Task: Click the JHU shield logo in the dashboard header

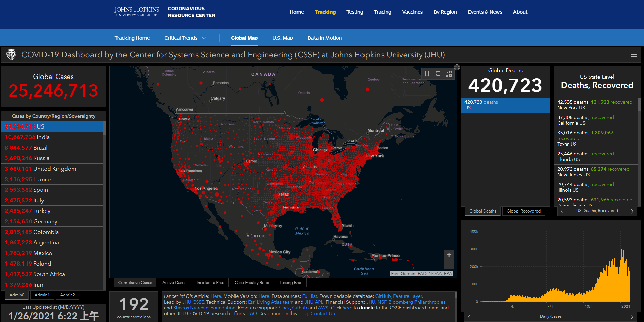Action: 11,55
